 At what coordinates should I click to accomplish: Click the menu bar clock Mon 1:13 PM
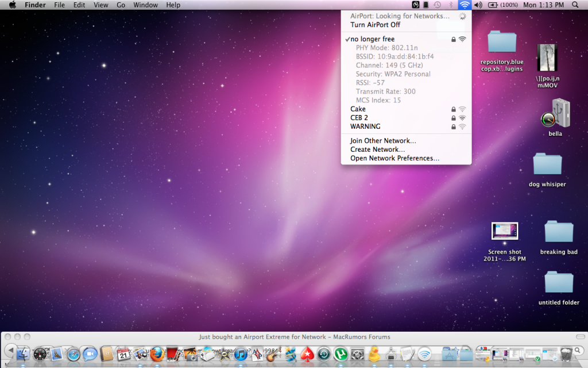543,5
